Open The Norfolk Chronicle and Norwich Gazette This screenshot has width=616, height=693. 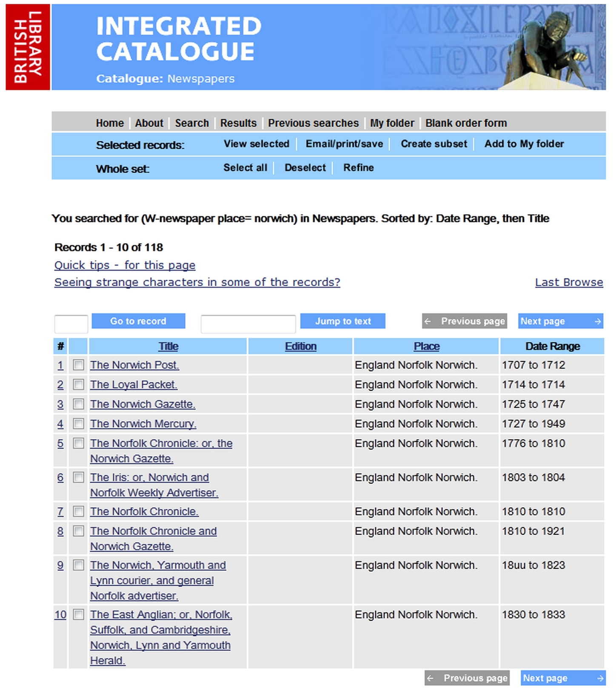pyautogui.click(x=153, y=538)
